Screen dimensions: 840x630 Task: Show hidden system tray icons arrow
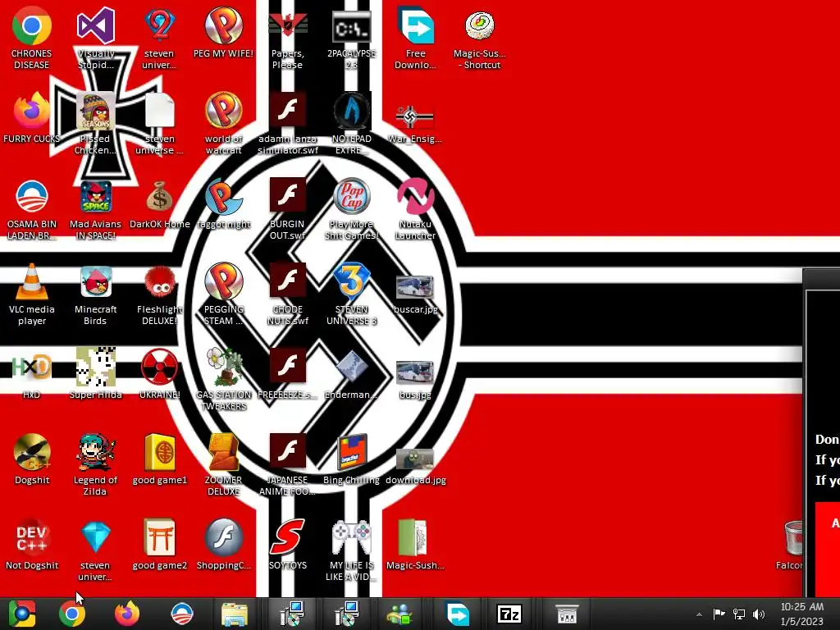pos(699,614)
